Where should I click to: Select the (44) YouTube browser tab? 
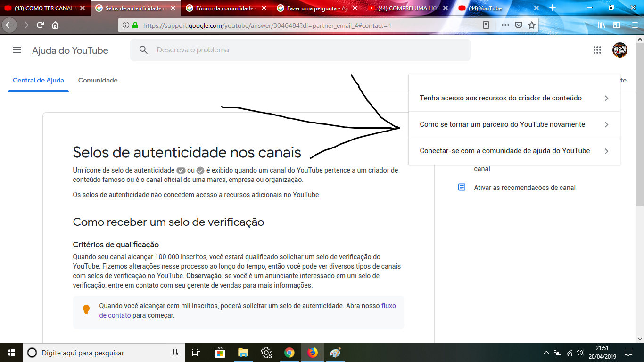tap(500, 8)
